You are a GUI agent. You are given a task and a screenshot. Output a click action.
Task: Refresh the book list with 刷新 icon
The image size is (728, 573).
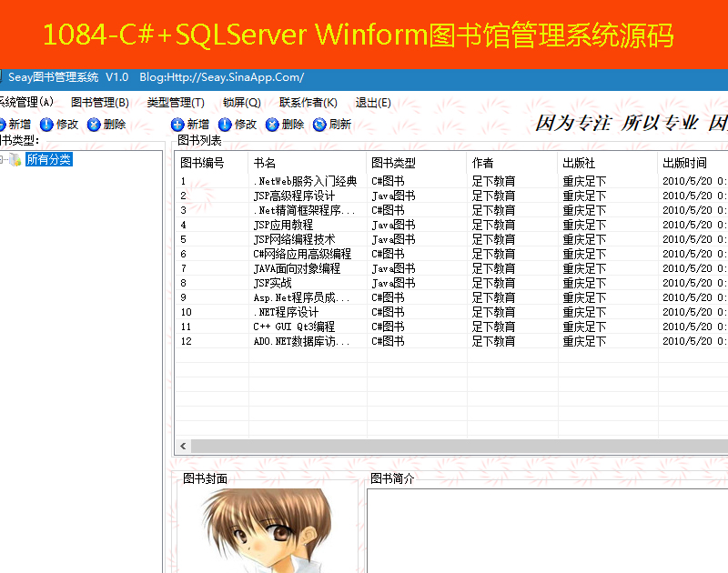(x=319, y=125)
